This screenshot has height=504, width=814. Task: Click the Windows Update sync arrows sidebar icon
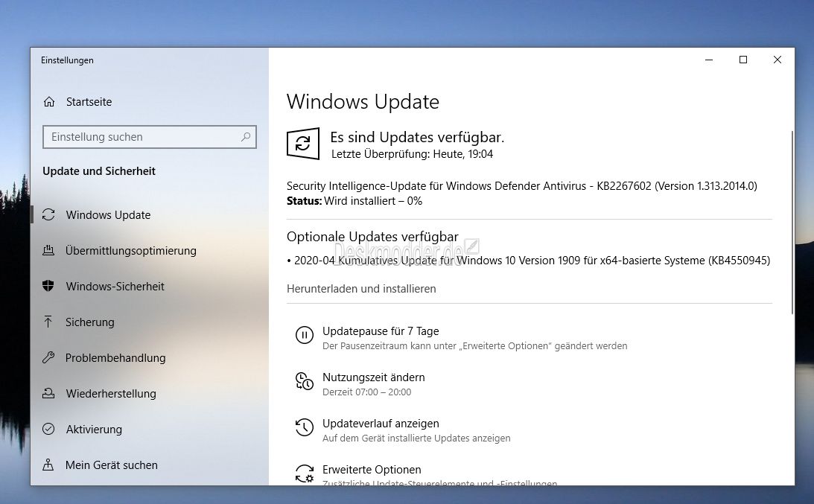point(48,215)
